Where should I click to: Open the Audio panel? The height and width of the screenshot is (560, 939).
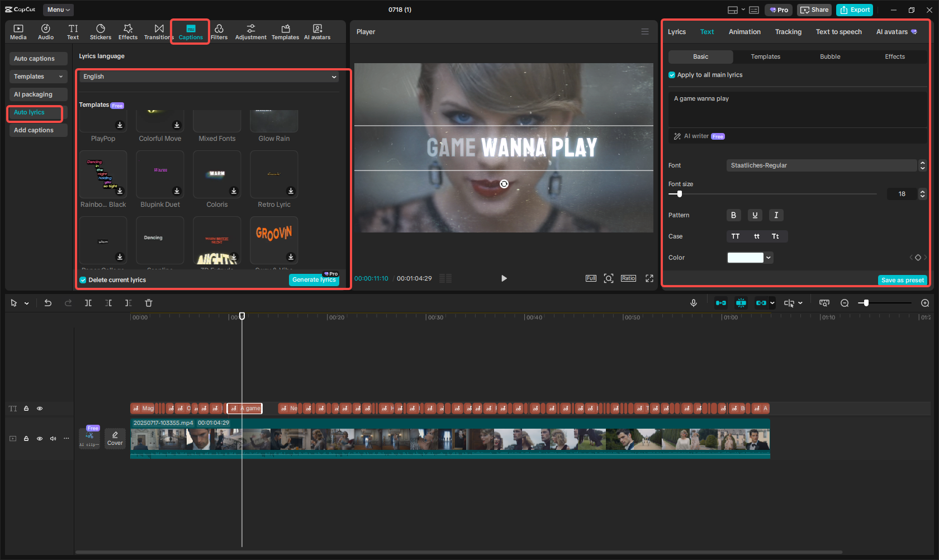click(46, 32)
